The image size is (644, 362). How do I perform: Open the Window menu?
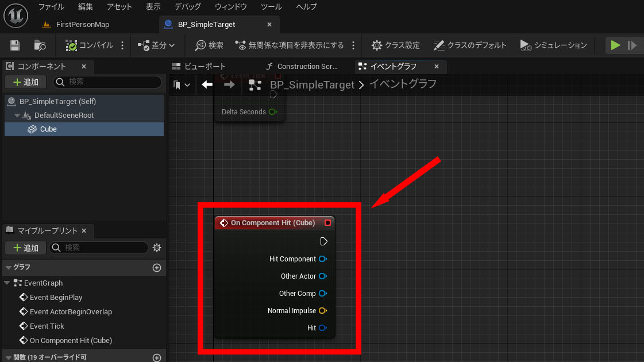(x=230, y=7)
